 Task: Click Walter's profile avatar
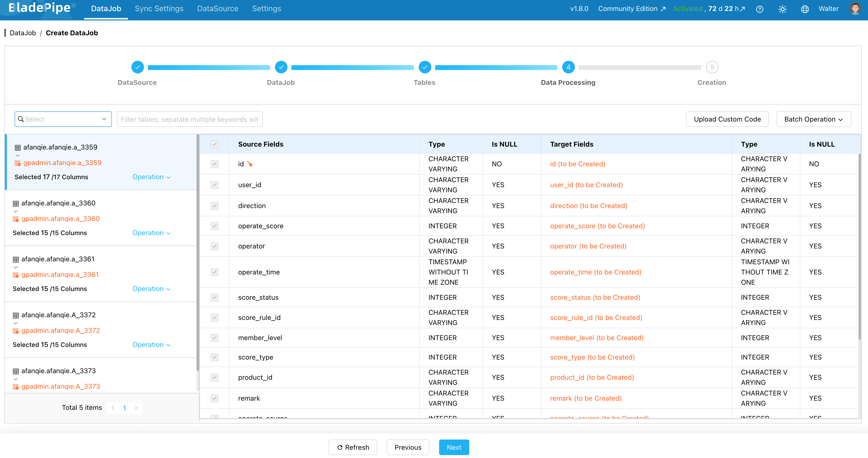point(855,9)
